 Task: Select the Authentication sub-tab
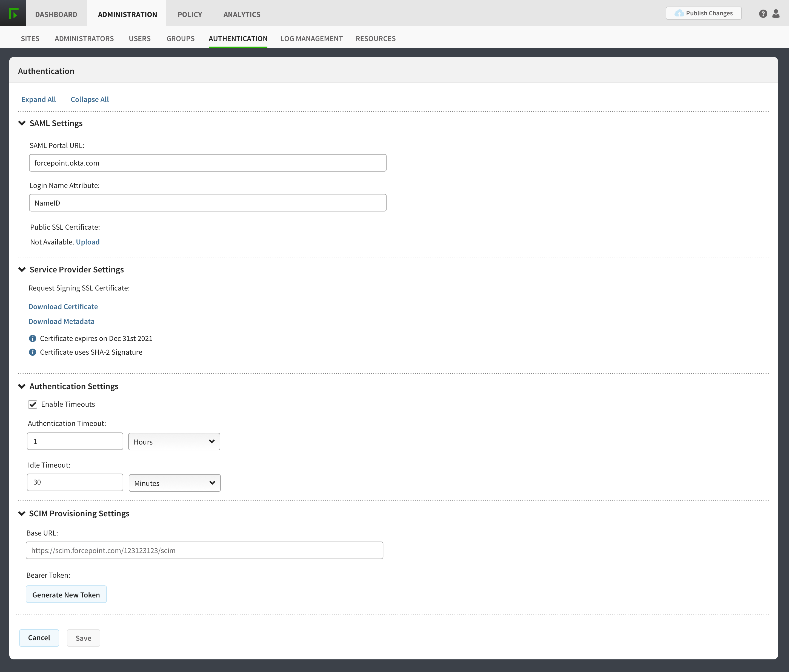click(238, 38)
